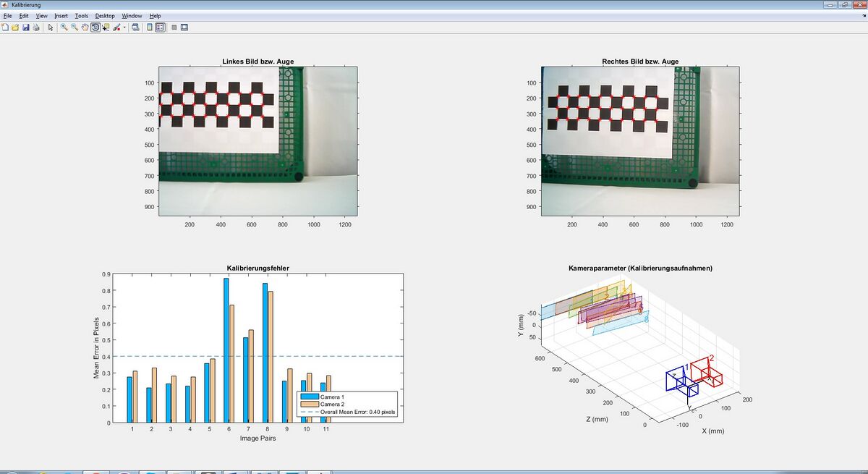Toggle the Rotate 3D tool off
Image resolution: width=868 pixels, height=474 pixels.
(x=95, y=27)
